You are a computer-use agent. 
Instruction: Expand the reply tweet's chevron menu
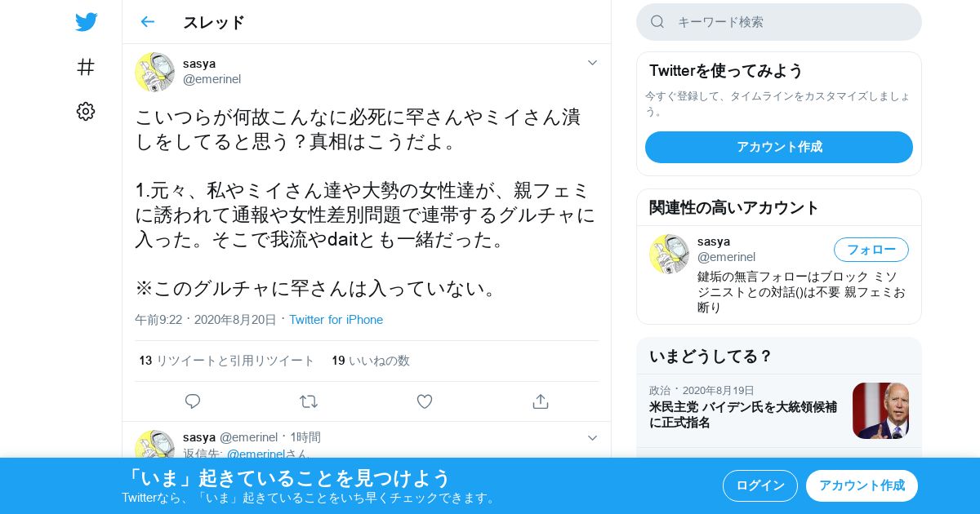(x=593, y=438)
